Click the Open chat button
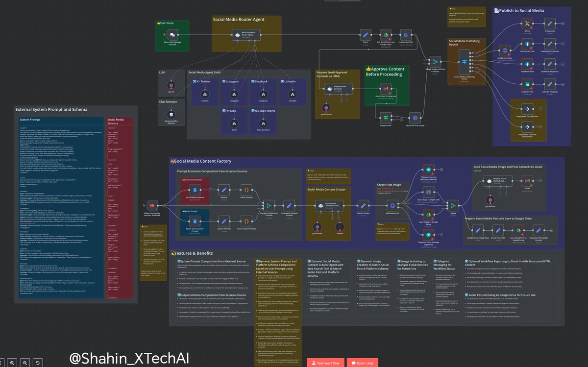 [x=362, y=363]
